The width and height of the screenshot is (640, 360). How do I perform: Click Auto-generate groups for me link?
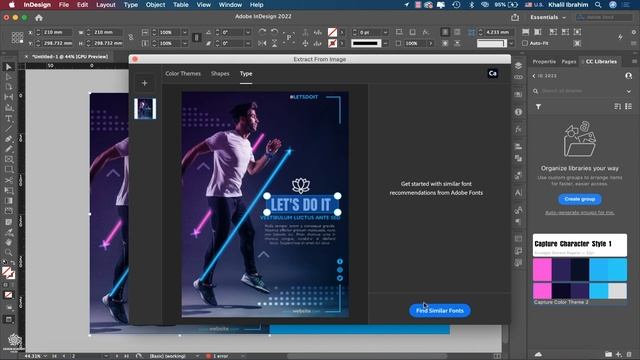click(580, 212)
